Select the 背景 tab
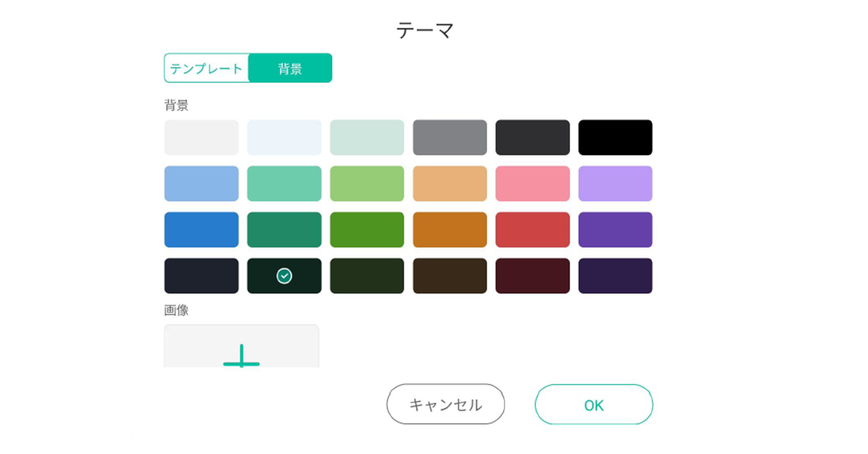Screen dimensions: 868x454 pos(290,68)
